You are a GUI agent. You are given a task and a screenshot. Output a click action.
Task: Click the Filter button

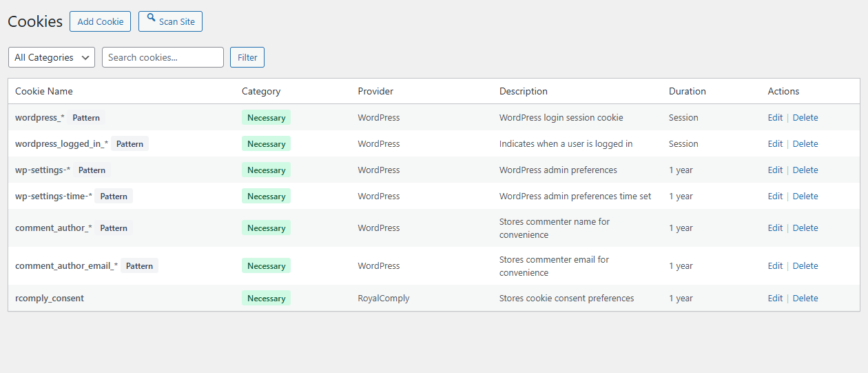[247, 57]
